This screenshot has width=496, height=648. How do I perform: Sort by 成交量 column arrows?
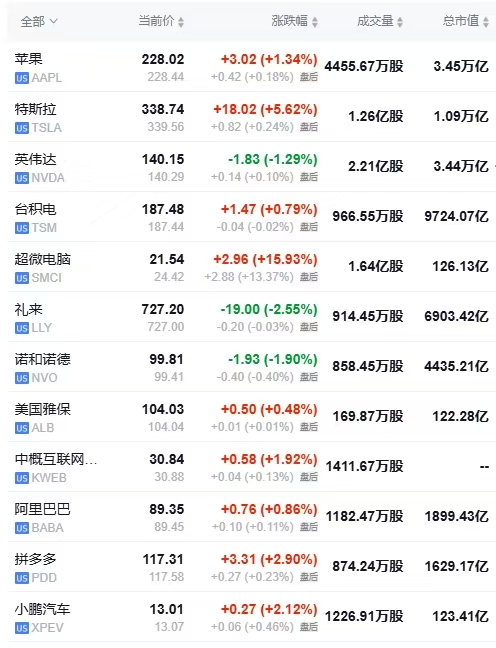400,22
